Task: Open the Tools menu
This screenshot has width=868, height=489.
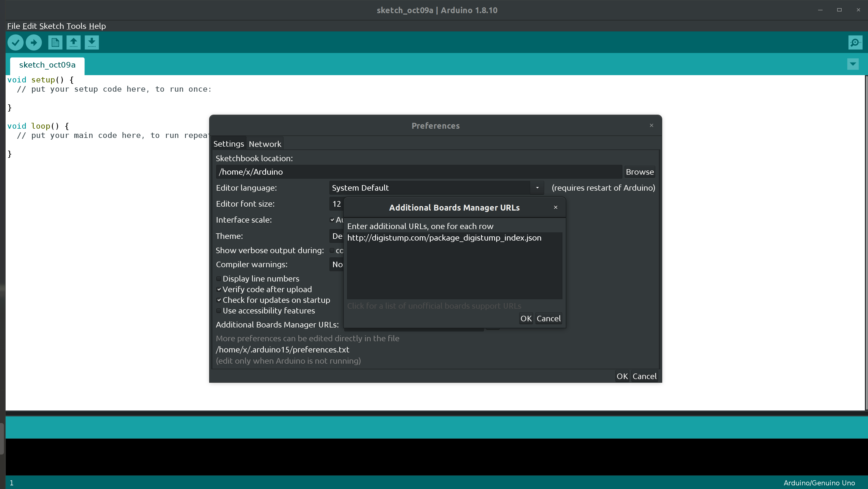Action: pyautogui.click(x=77, y=26)
